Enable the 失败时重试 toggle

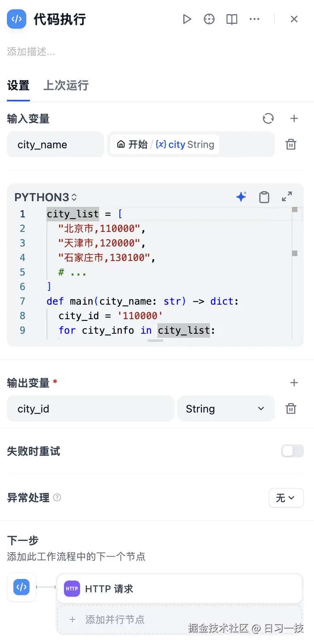pyautogui.click(x=293, y=451)
